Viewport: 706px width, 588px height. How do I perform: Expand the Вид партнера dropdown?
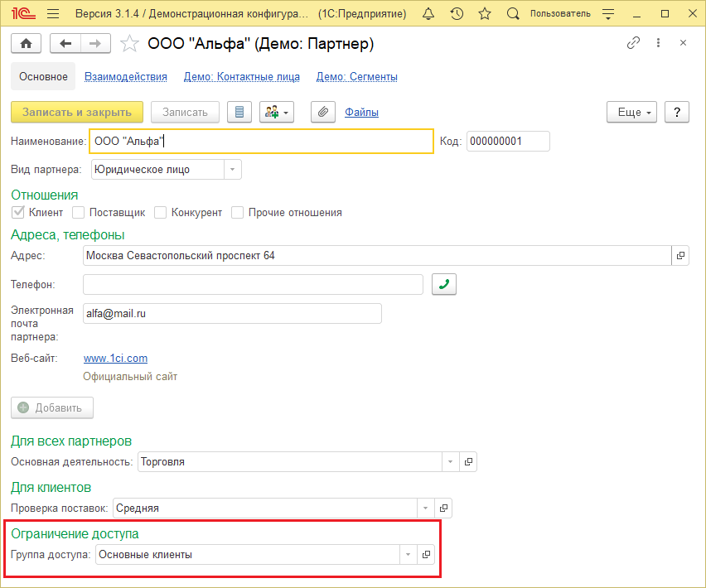tap(232, 170)
